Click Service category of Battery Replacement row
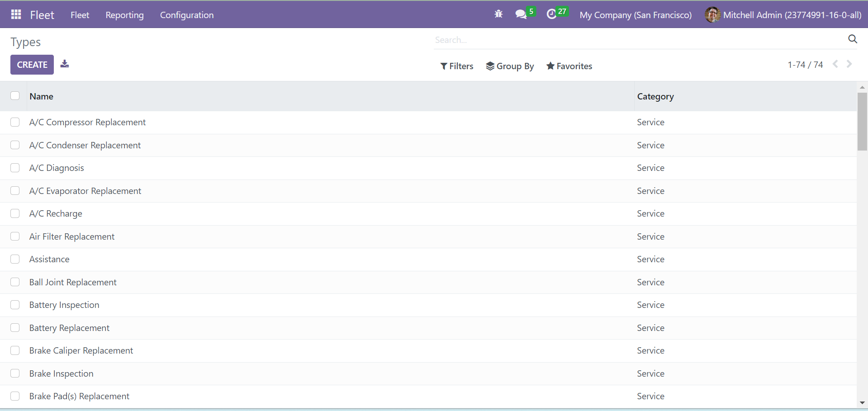 click(x=650, y=328)
